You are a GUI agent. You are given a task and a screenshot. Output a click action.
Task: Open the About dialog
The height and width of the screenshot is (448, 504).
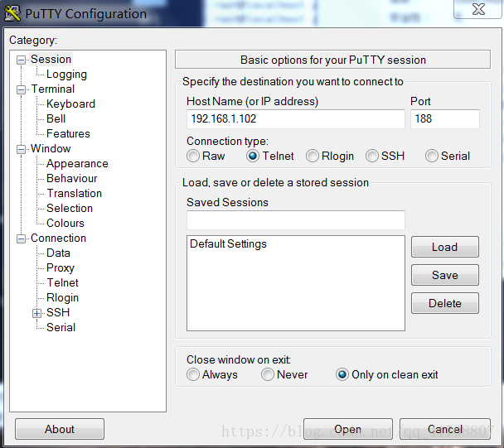click(60, 429)
